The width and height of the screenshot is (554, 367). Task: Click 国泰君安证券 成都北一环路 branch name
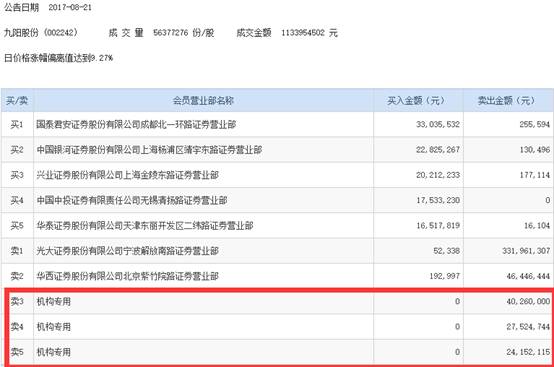136,124
